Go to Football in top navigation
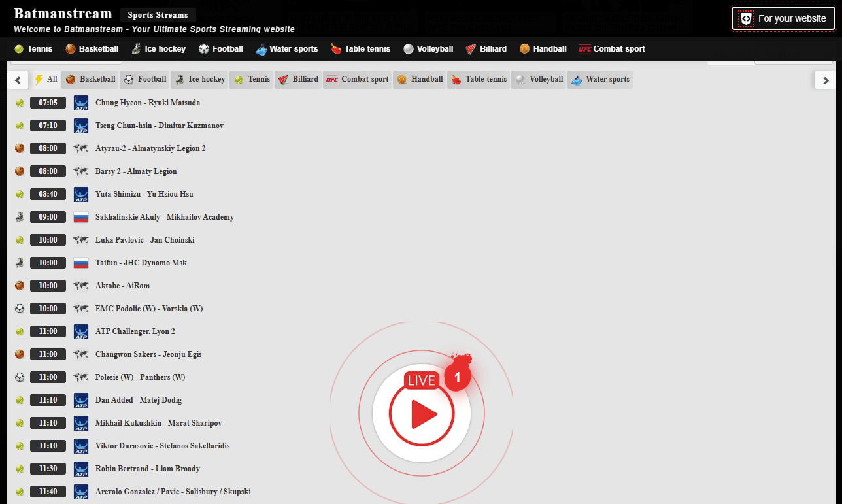842x504 pixels. [x=221, y=49]
